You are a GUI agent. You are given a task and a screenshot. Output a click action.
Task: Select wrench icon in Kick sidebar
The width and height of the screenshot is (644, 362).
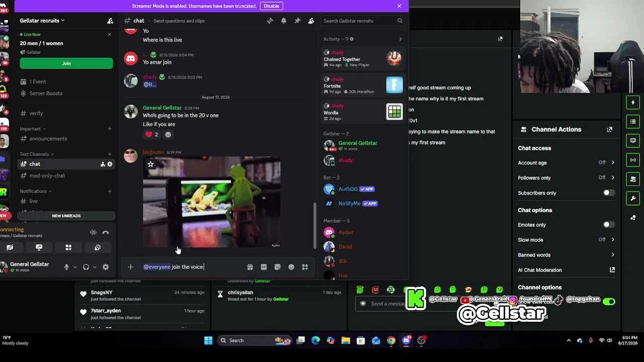[633, 198]
